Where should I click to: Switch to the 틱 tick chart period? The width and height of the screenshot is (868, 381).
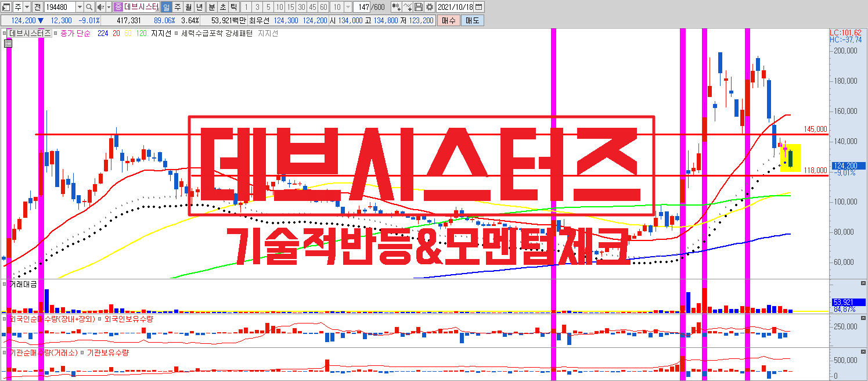(x=234, y=7)
